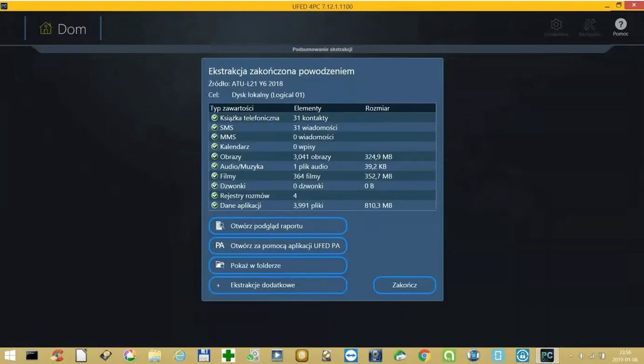
Task: Open Ustawienia settings gear
Action: pyautogui.click(x=556, y=28)
